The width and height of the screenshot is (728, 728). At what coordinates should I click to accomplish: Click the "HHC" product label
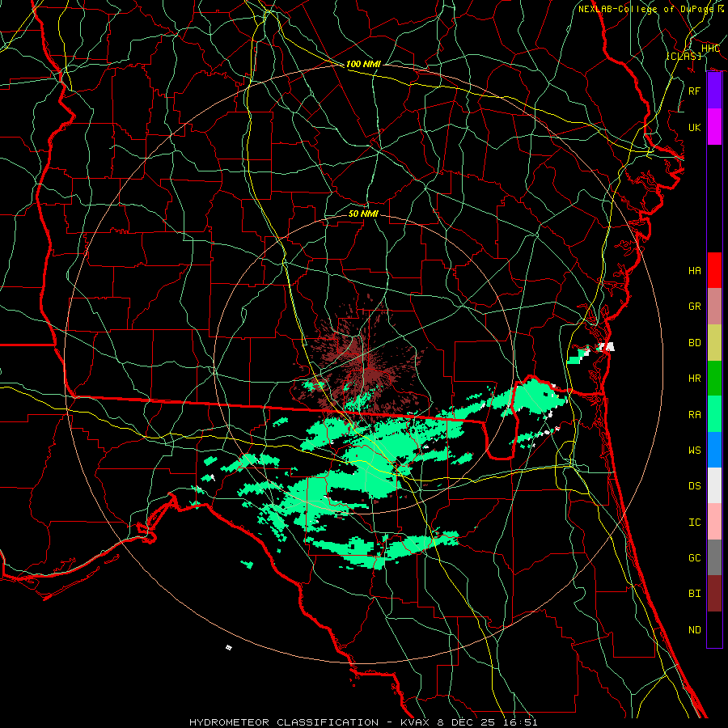(710, 49)
